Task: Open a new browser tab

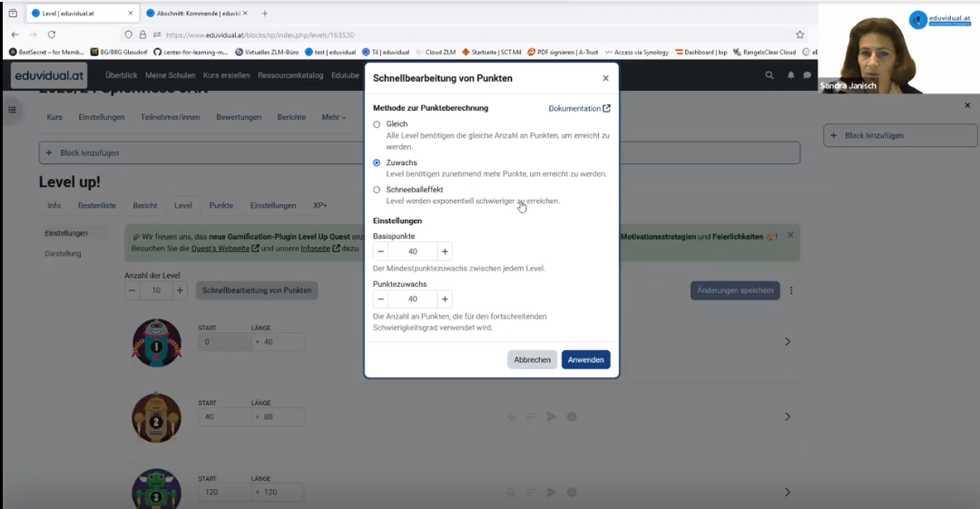Action: coord(265,14)
